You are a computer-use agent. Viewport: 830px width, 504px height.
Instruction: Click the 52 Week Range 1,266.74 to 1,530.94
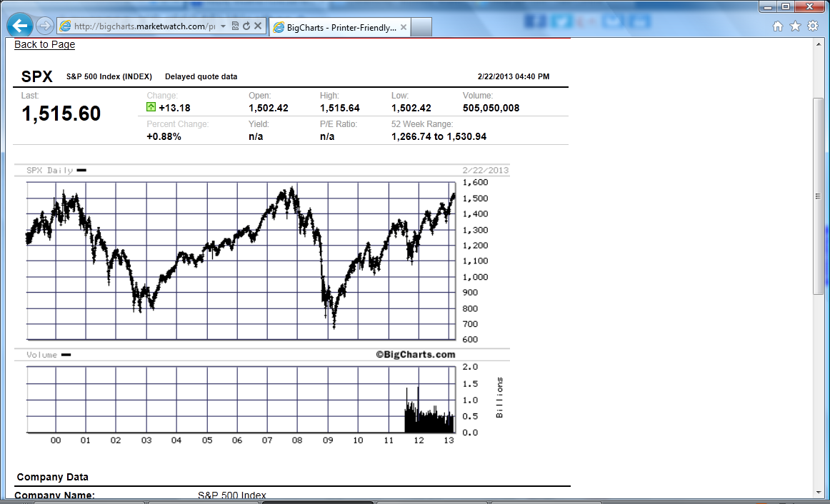[x=439, y=136]
